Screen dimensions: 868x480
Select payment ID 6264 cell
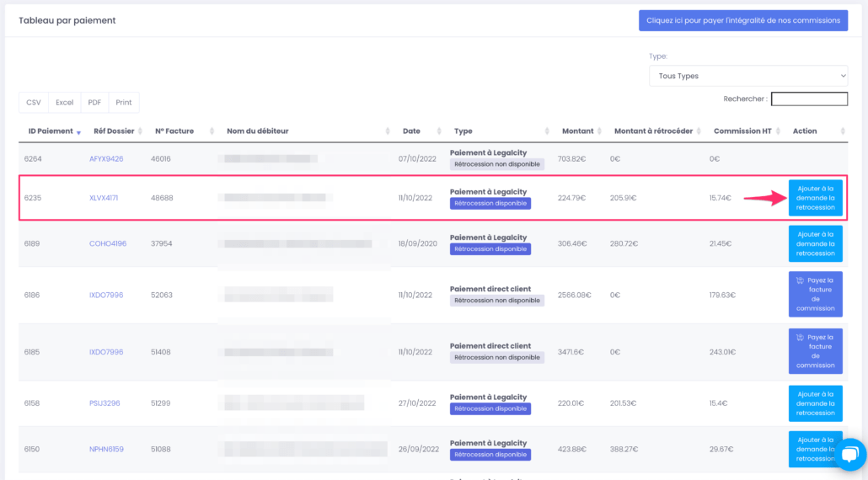point(33,158)
